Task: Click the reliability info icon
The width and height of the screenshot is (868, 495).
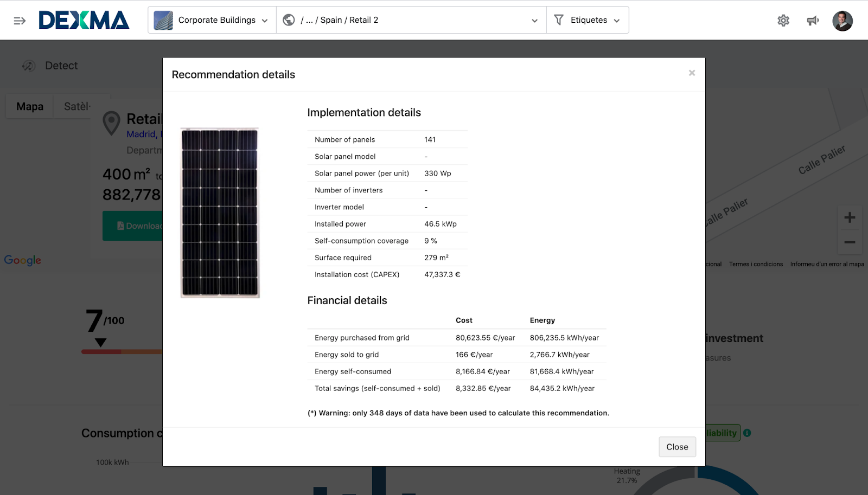Action: pos(747,433)
